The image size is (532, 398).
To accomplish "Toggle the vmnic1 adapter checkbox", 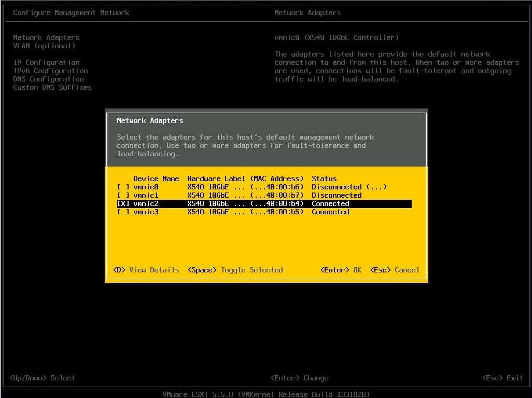I will 123,195.
